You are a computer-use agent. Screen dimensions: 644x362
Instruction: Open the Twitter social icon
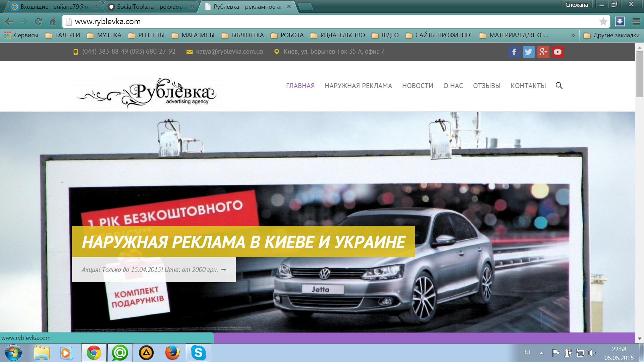(x=529, y=52)
